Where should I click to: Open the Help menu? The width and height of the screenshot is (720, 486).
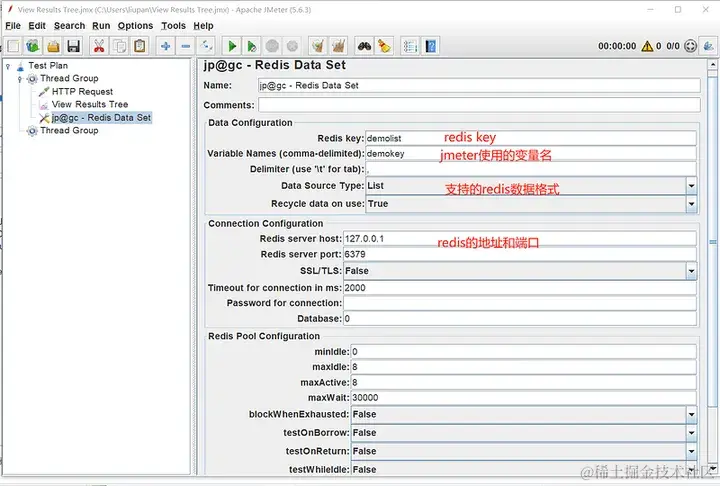pyautogui.click(x=203, y=26)
